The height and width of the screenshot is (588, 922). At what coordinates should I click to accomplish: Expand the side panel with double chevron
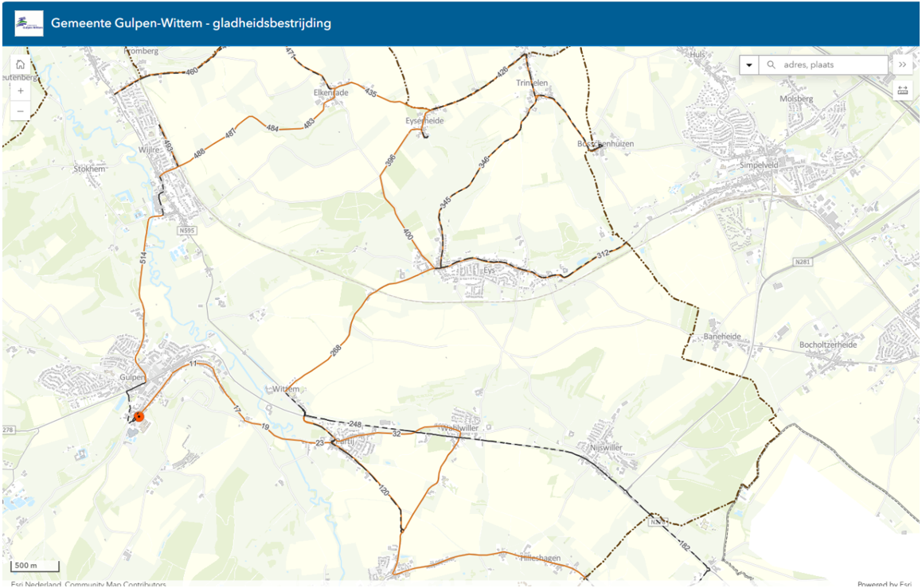pos(903,64)
